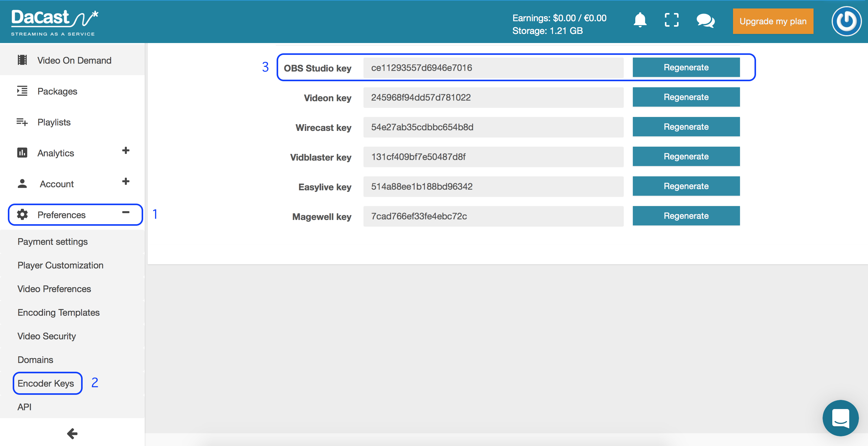The width and height of the screenshot is (868, 446).
Task: Collapse sidebar with the back arrow
Action: (72, 434)
